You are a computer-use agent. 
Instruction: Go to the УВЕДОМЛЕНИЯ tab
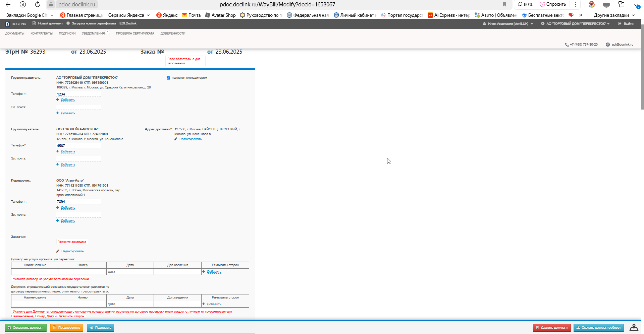[93, 34]
